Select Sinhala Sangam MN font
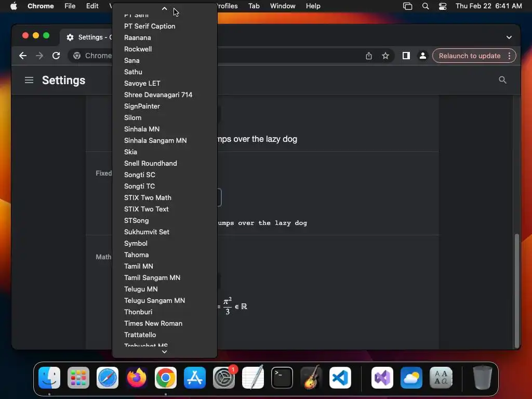 [x=165, y=140]
